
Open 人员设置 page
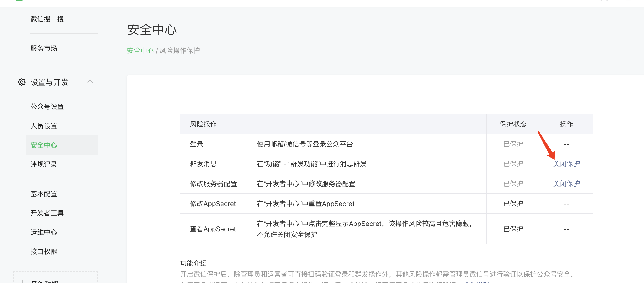(x=44, y=126)
